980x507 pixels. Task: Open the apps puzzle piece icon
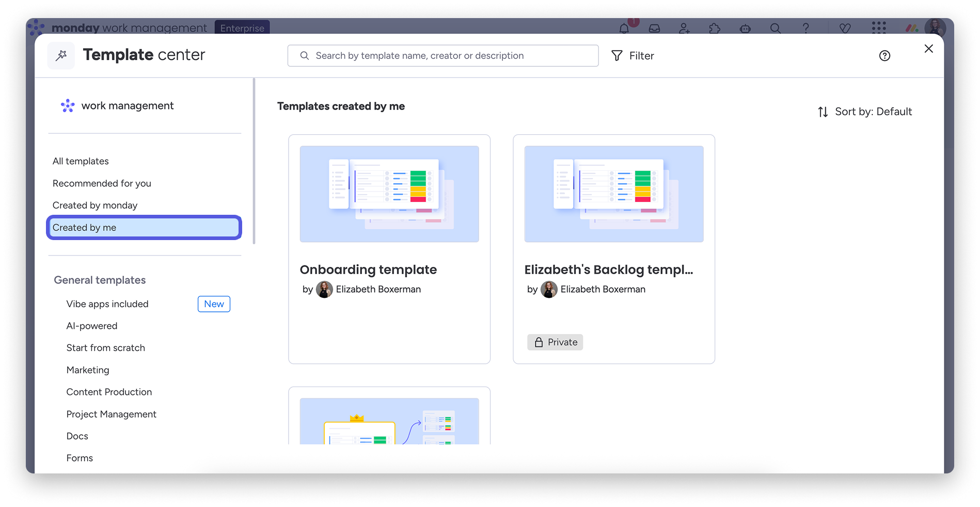pyautogui.click(x=715, y=28)
